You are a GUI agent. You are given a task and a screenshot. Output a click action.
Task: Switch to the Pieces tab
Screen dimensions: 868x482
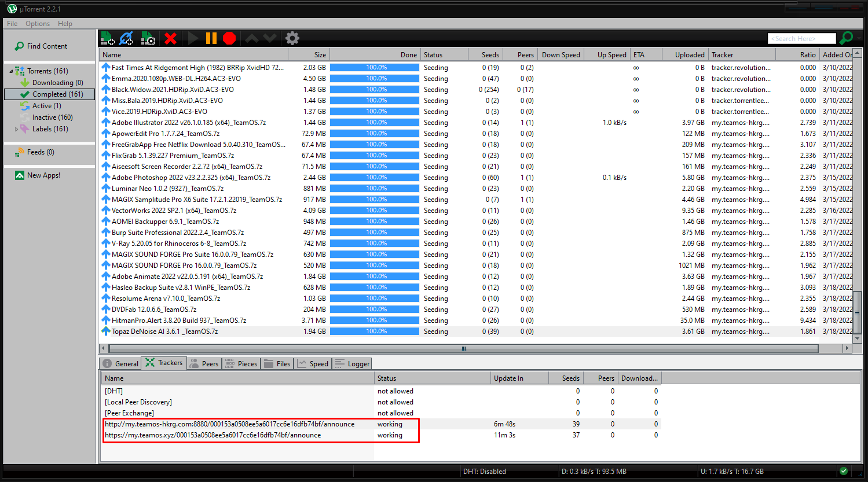(241, 364)
